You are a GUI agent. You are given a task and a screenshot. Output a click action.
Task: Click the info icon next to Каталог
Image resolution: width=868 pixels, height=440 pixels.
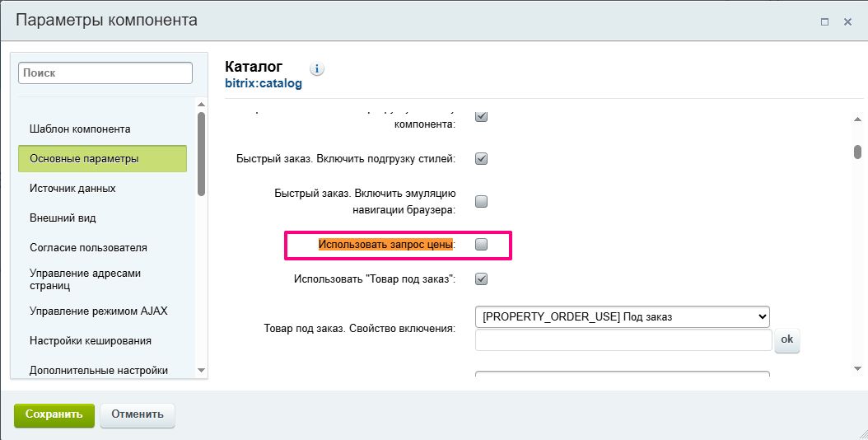318,68
